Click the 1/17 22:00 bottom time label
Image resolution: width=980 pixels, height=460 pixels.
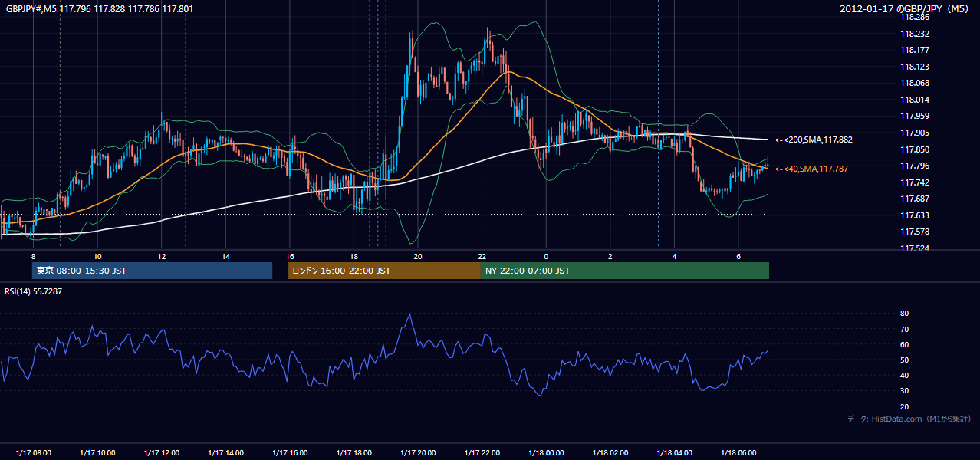pyautogui.click(x=482, y=453)
